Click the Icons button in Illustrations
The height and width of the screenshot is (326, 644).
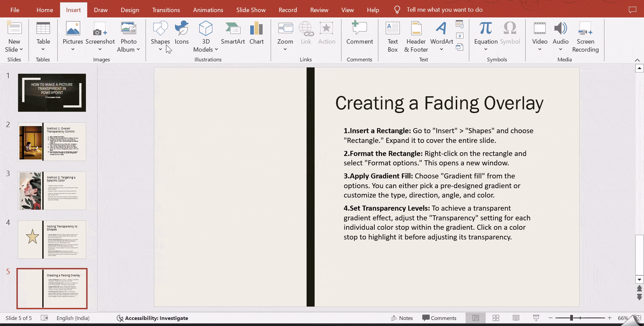click(181, 33)
